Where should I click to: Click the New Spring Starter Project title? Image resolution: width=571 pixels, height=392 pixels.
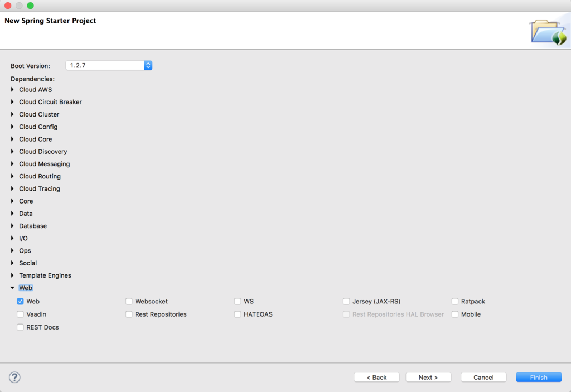tap(50, 21)
